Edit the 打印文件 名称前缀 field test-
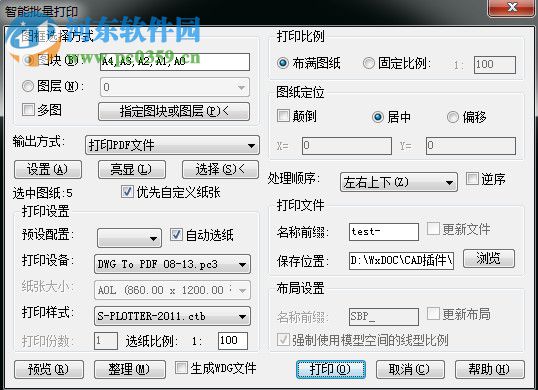Image resolution: width=538 pixels, height=390 pixels. (384, 232)
